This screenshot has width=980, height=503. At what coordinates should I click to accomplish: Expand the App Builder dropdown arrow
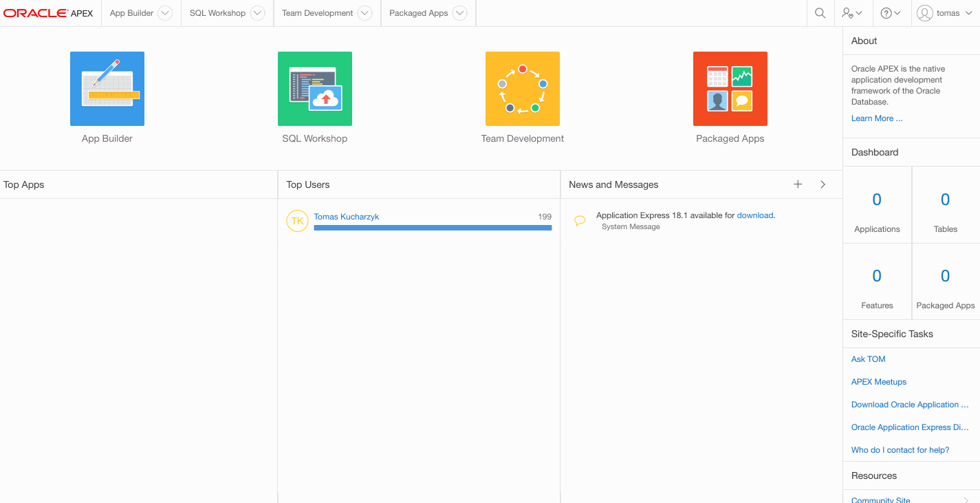(165, 13)
